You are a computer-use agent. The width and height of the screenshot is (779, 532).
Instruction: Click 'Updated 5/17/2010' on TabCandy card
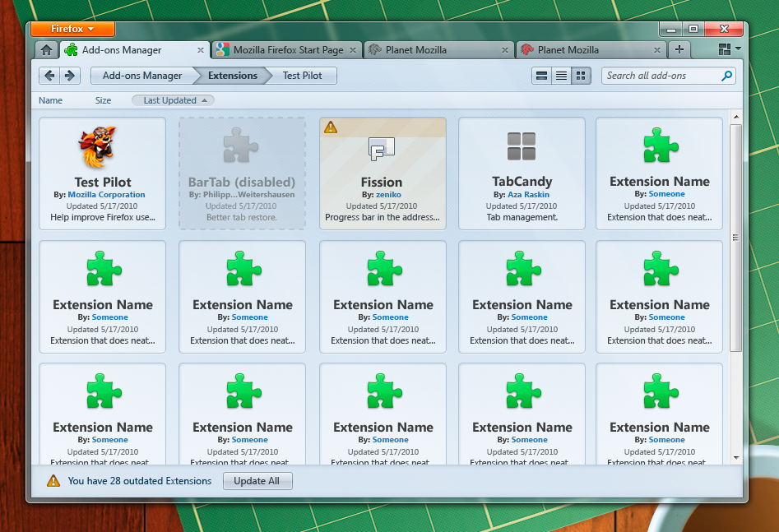522,206
